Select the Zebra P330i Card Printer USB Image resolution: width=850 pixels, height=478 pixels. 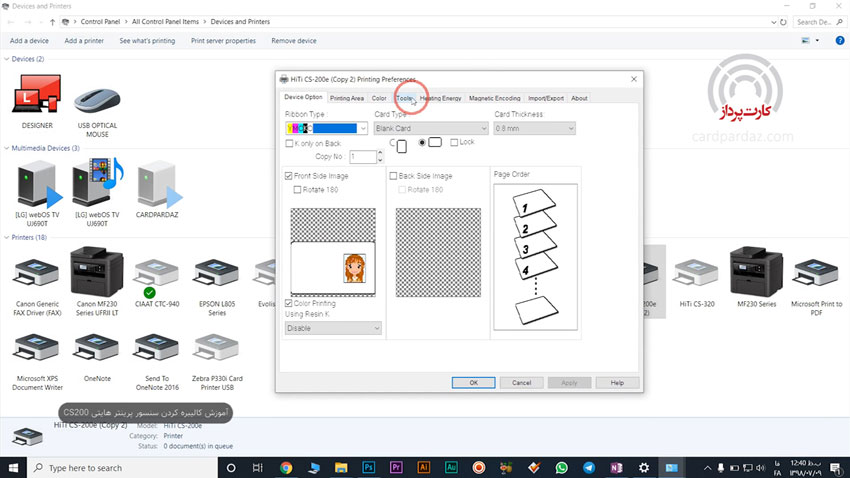[217, 362]
